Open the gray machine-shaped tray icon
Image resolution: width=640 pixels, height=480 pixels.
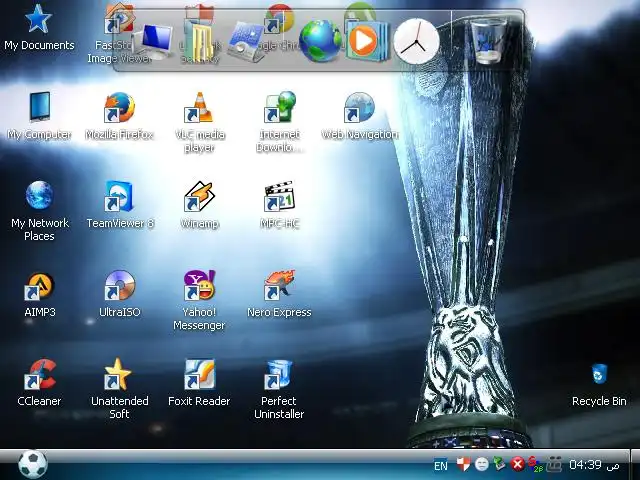click(x=554, y=464)
